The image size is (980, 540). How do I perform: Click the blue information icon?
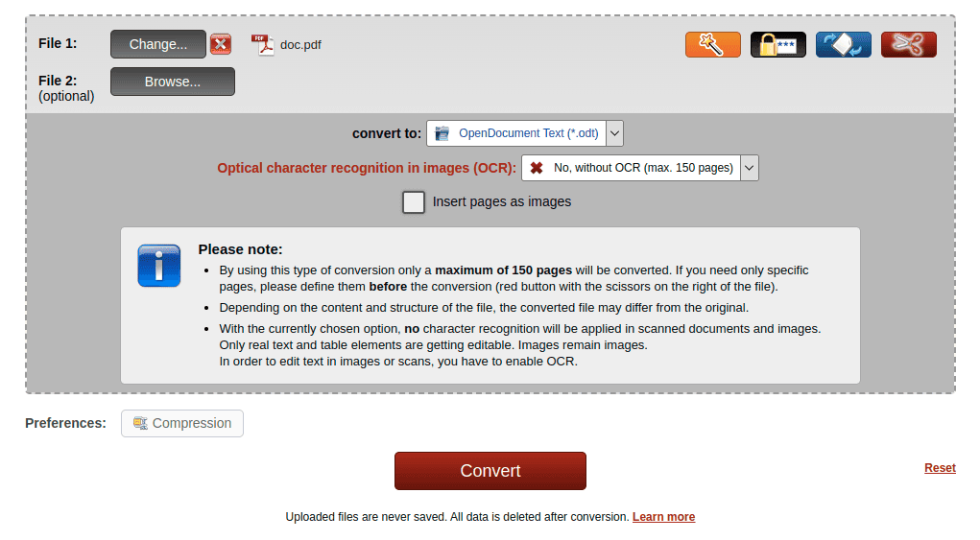[x=158, y=266]
